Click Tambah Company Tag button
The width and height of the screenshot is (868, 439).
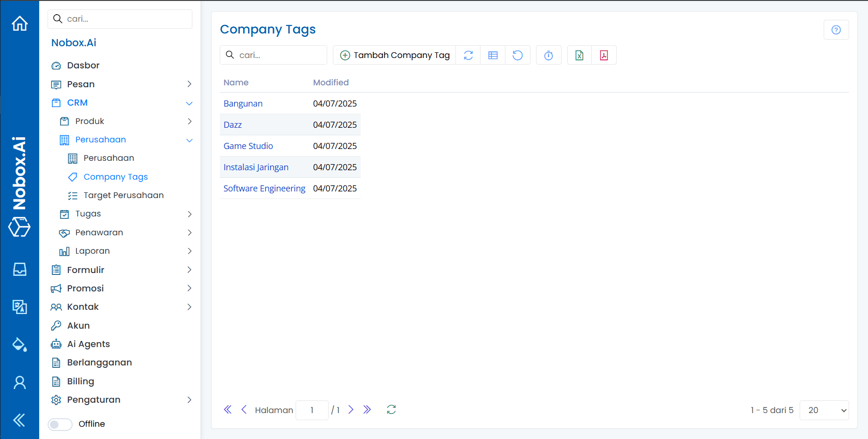coord(394,55)
